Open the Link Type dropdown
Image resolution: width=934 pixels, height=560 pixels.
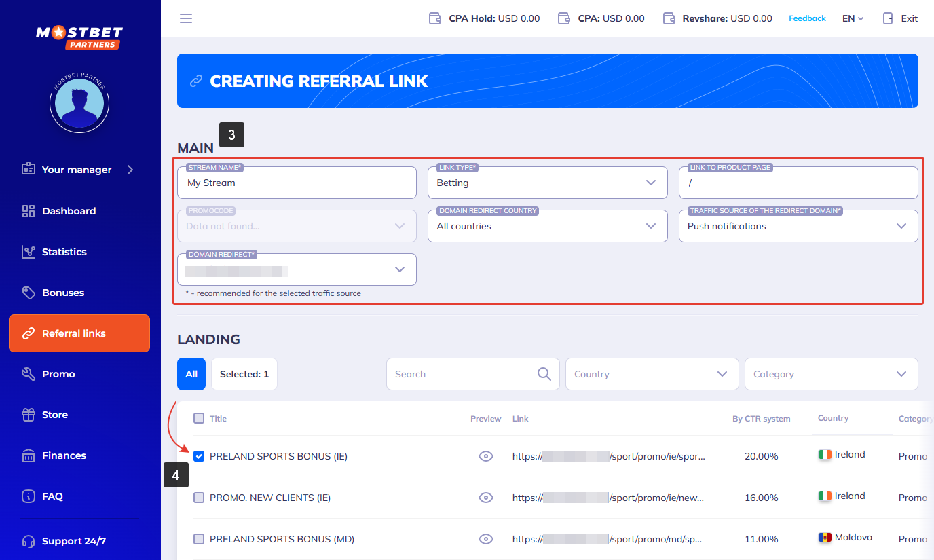click(x=547, y=183)
